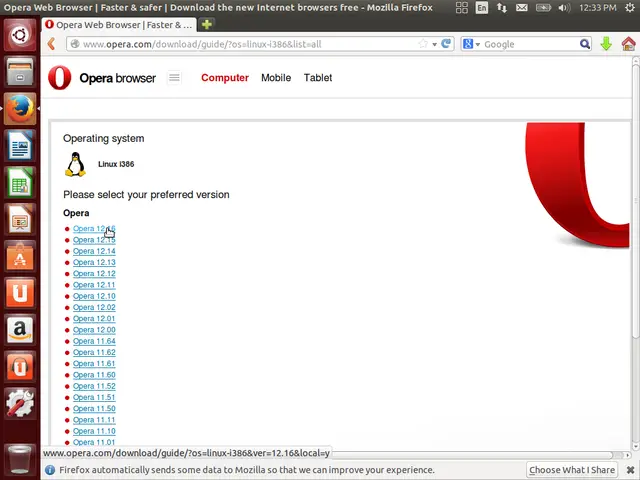Viewport: 640px width, 480px height.
Task: Launch LibreOffice Writer from launcher
Action: pos(20,145)
